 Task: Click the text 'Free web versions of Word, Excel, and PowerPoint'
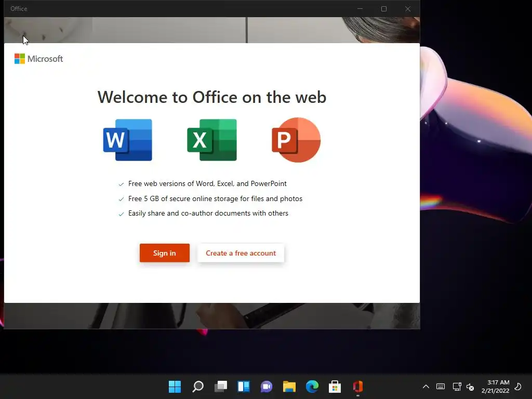(x=207, y=183)
